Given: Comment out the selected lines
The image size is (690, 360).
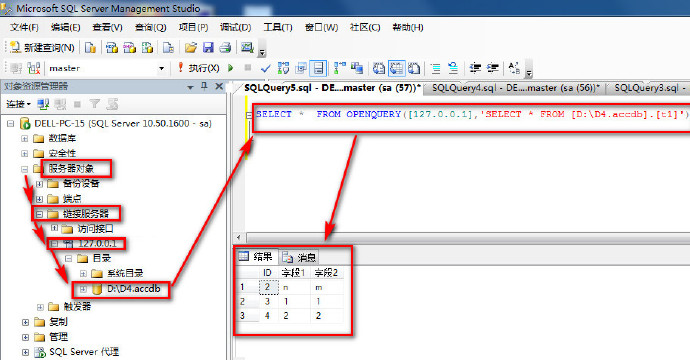Looking at the screenshot, I should point(436,68).
